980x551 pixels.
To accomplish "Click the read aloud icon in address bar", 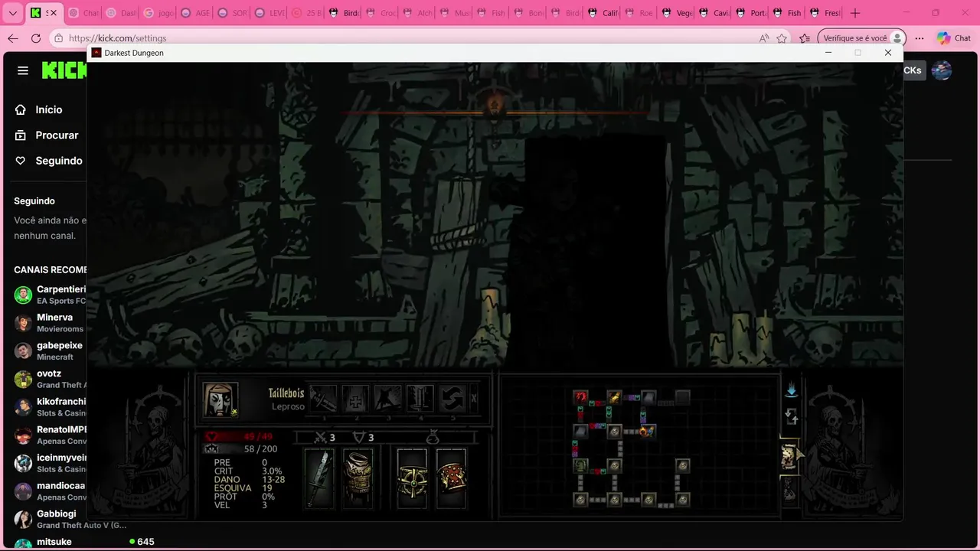I will 764,38.
